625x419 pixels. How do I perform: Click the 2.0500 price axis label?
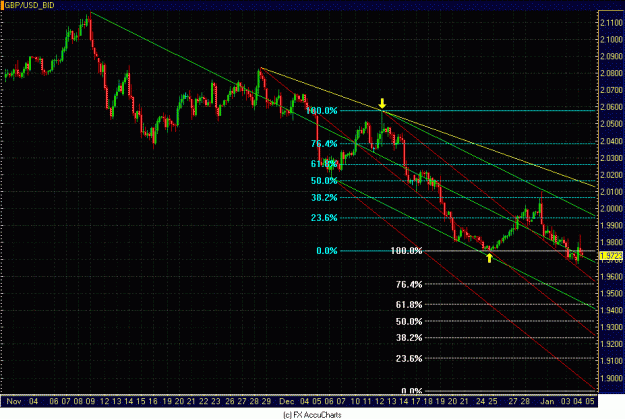click(x=611, y=124)
